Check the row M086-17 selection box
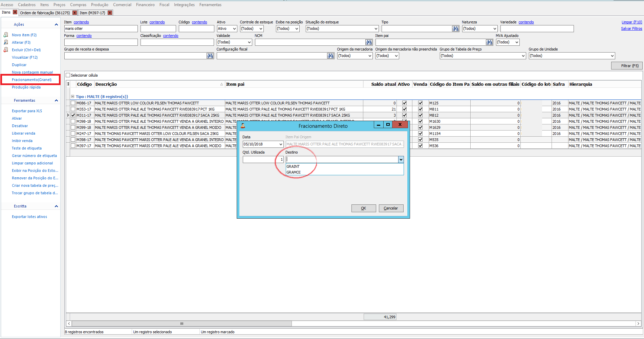Screen dimensions: 644x339 [73, 103]
